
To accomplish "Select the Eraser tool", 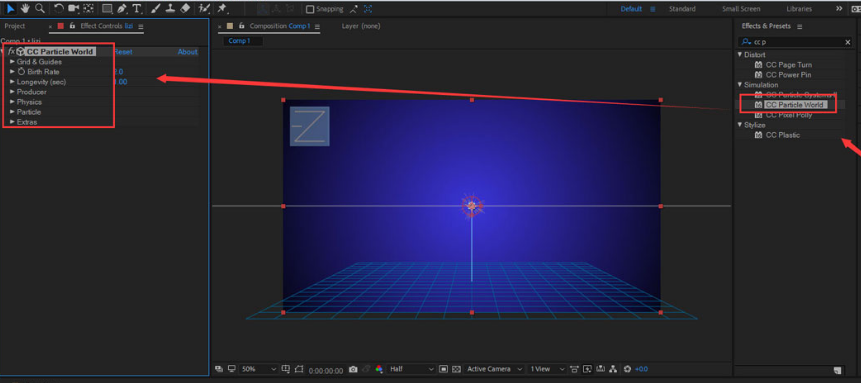I will [185, 8].
